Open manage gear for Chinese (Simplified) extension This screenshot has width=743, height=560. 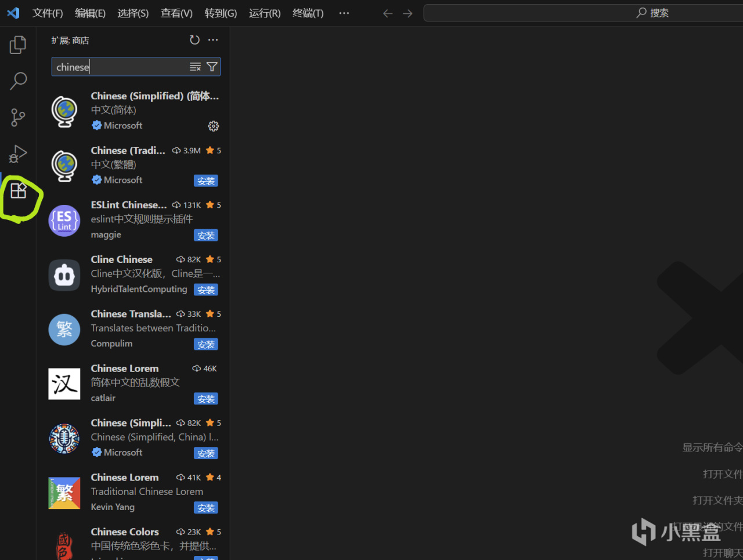213,126
